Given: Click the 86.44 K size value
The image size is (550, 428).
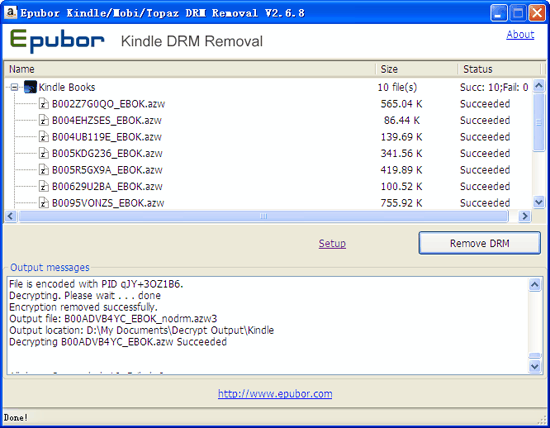Looking at the screenshot, I should pyautogui.click(x=402, y=120).
